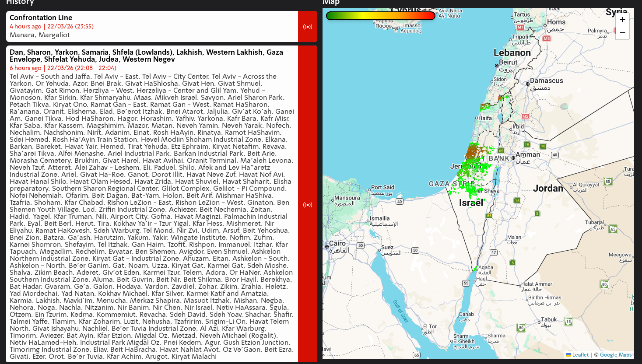
Task: Click the Port Said label on the map
Action: click(382, 190)
